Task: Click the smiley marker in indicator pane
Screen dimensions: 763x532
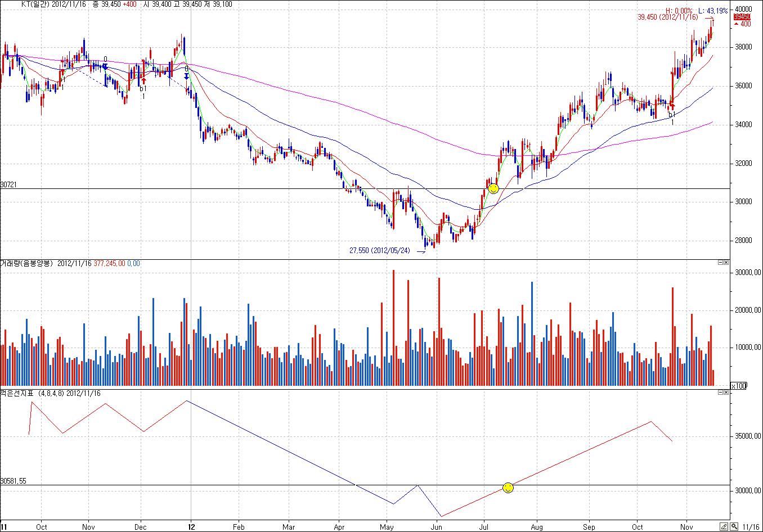Action: pyautogui.click(x=508, y=488)
